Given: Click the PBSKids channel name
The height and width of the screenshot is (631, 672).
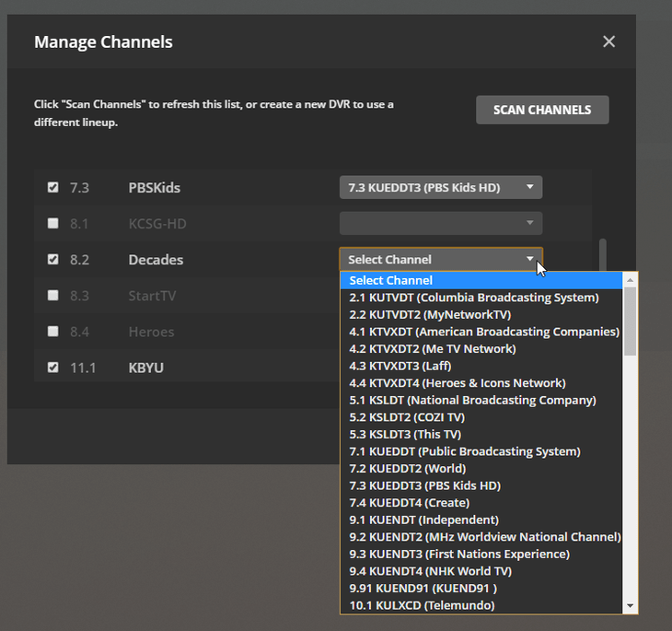Looking at the screenshot, I should coord(155,187).
